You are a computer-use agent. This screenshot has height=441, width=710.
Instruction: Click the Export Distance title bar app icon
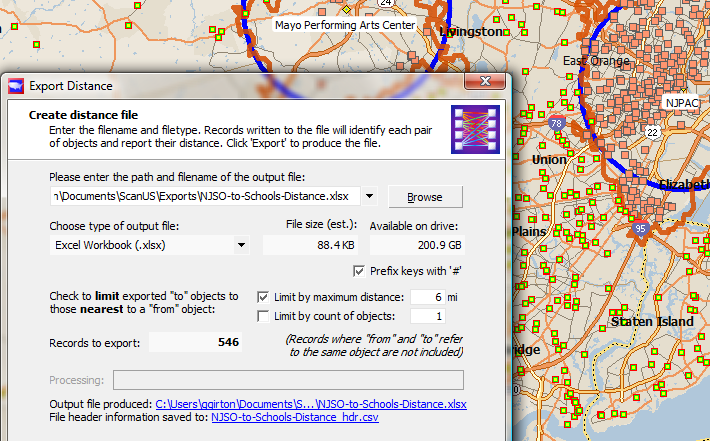pos(16,86)
